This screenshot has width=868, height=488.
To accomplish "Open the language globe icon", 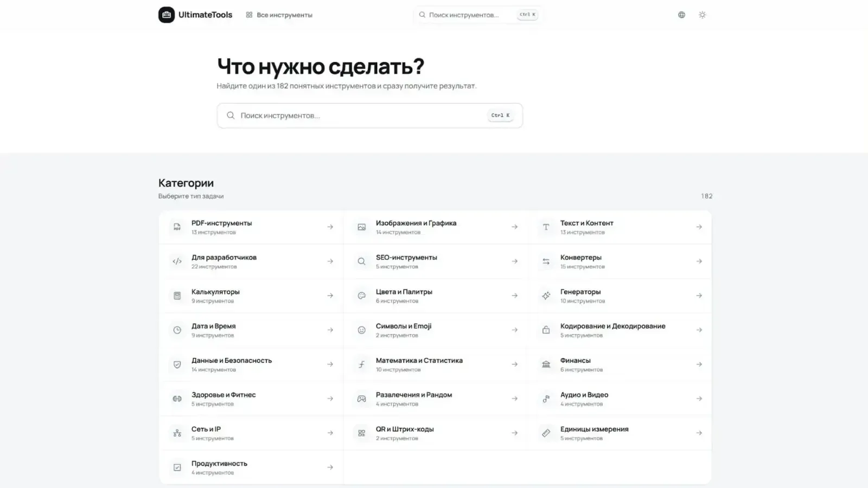I will tap(681, 15).
